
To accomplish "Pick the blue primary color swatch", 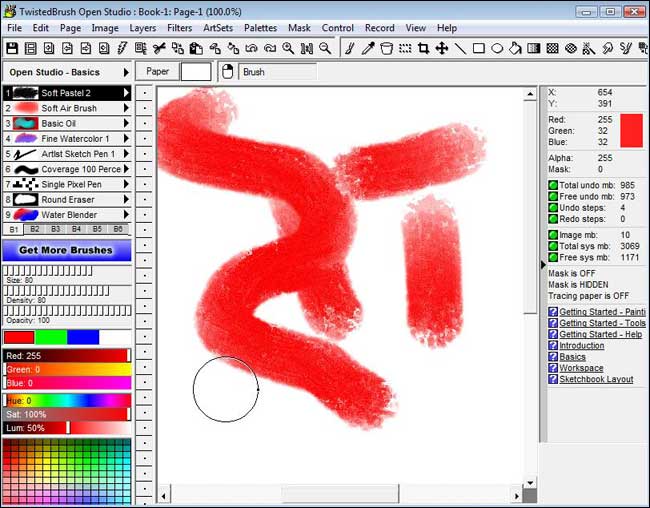I will [83, 337].
